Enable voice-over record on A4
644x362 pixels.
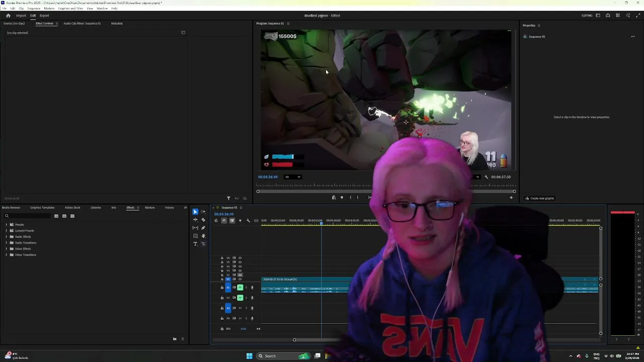[x=252, y=318]
